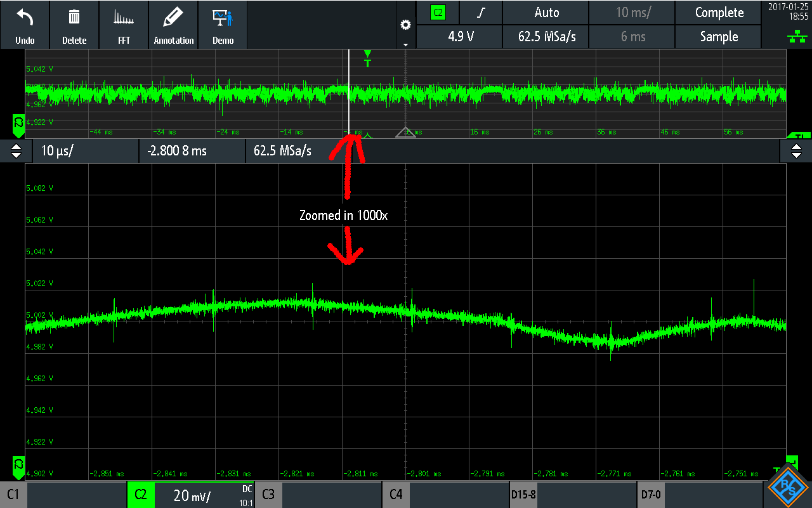The width and height of the screenshot is (812, 508).
Task: Select the Annotation pencil tool
Action: (173, 18)
